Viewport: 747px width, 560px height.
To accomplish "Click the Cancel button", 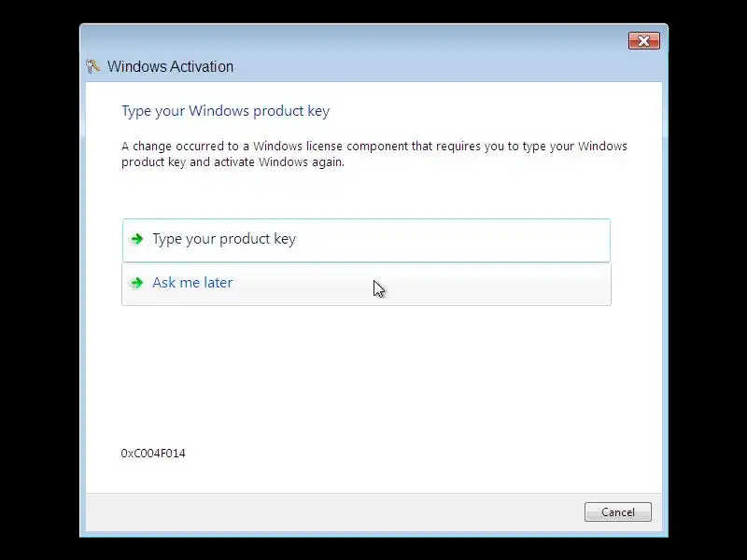I will click(x=617, y=511).
